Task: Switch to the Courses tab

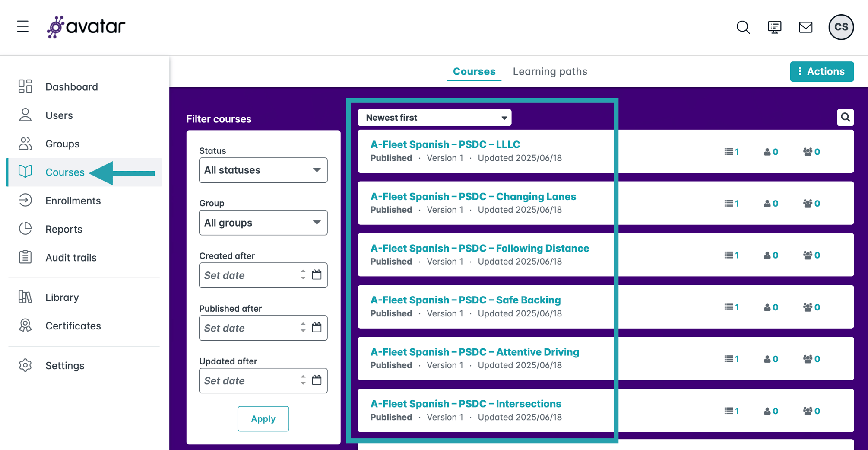Action: click(x=474, y=71)
